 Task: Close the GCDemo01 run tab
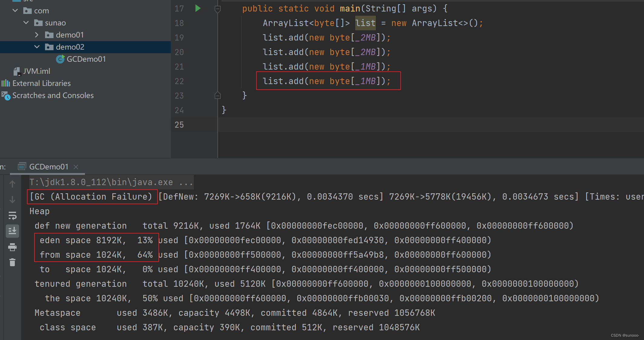76,167
